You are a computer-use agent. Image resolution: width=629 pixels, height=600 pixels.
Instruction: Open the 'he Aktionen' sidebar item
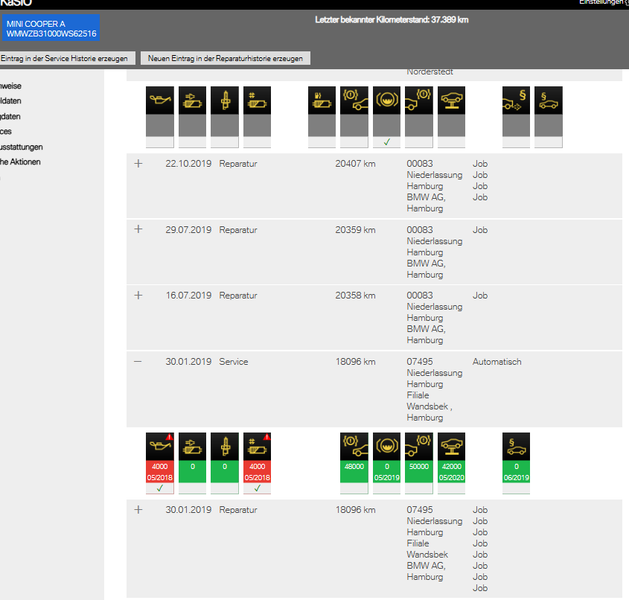point(20,162)
